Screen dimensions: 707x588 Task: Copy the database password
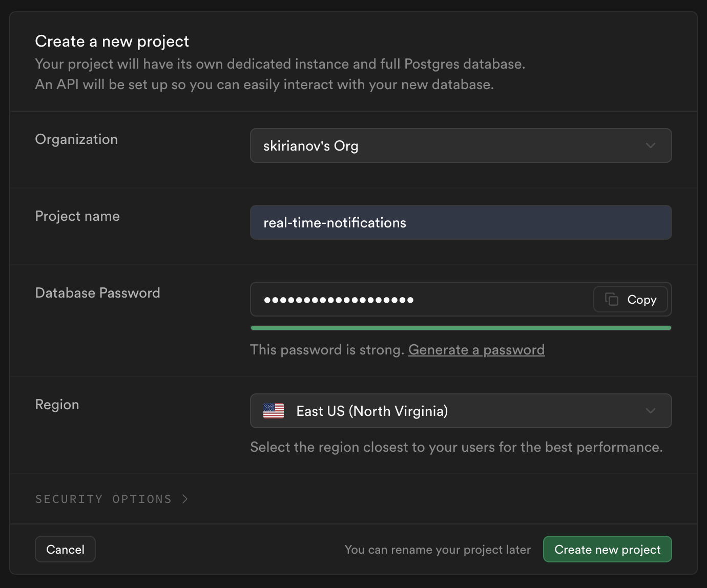click(x=631, y=299)
